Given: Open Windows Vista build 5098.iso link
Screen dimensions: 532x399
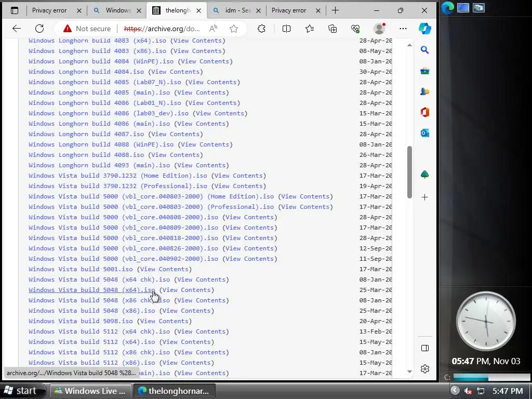Looking at the screenshot, I should [x=81, y=321].
